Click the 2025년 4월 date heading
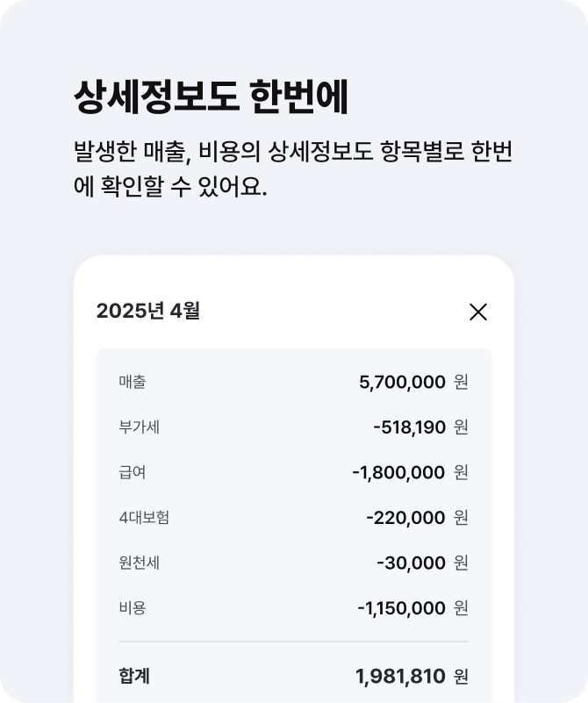 click(148, 311)
